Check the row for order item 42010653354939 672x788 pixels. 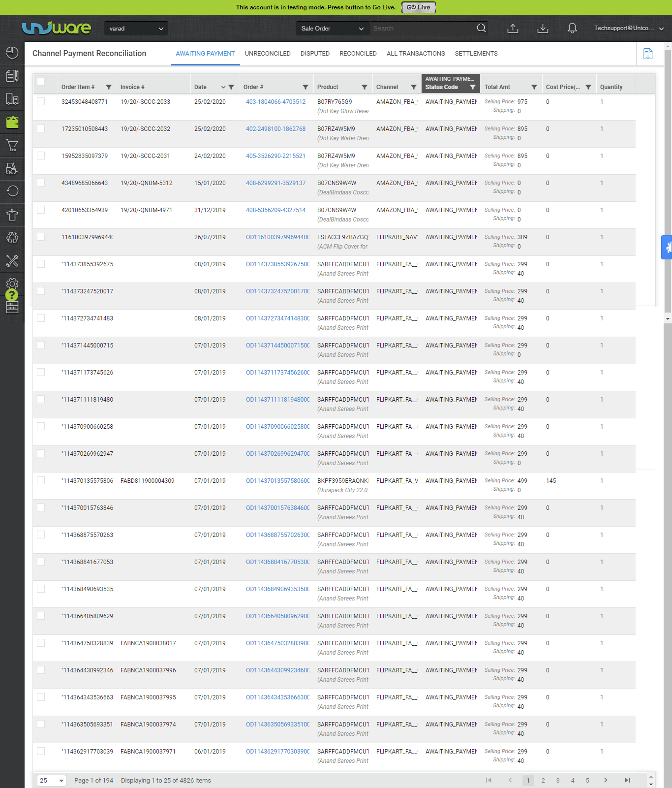41,210
